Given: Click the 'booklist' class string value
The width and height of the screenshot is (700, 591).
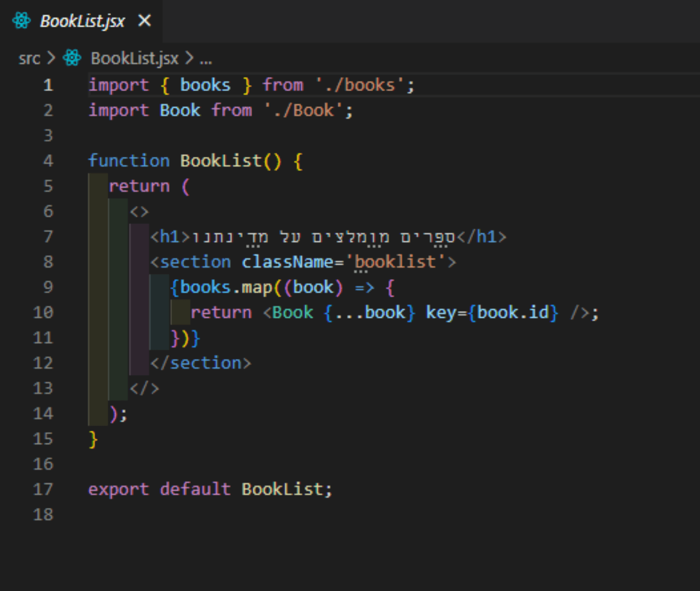Looking at the screenshot, I should (395, 262).
